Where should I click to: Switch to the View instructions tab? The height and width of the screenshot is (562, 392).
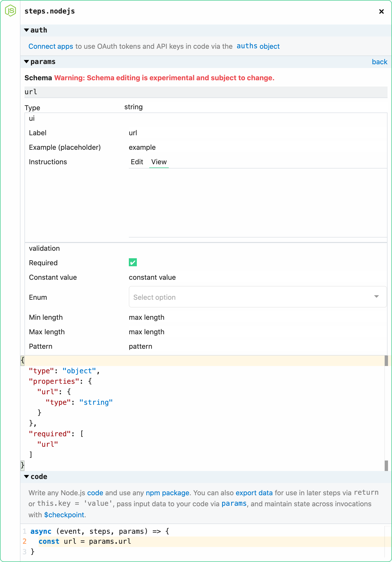point(159,162)
